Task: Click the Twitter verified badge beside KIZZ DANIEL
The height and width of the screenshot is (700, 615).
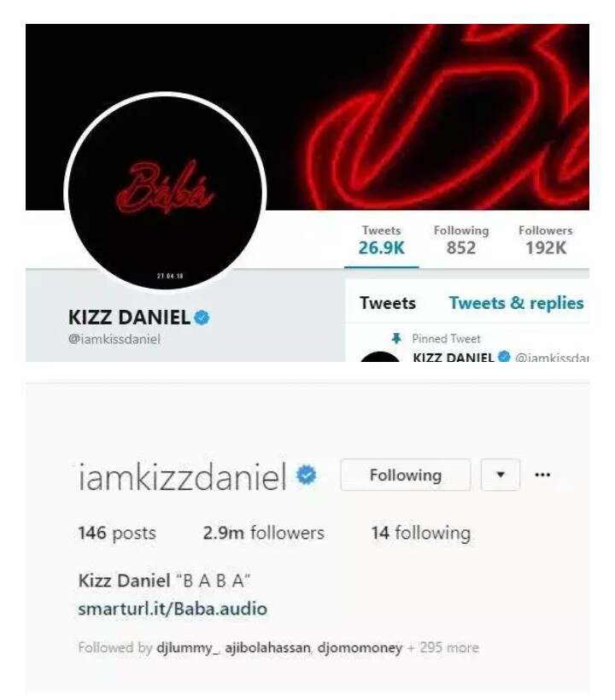Action: coord(202,318)
